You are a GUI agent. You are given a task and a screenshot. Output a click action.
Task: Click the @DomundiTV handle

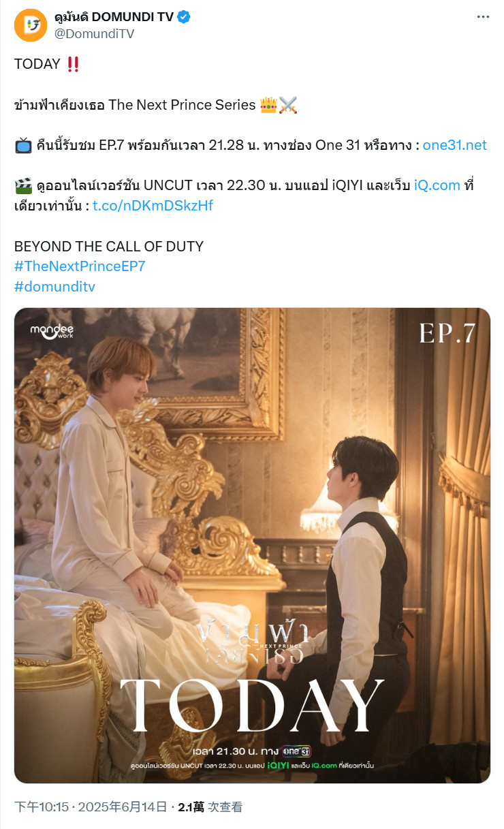click(94, 34)
